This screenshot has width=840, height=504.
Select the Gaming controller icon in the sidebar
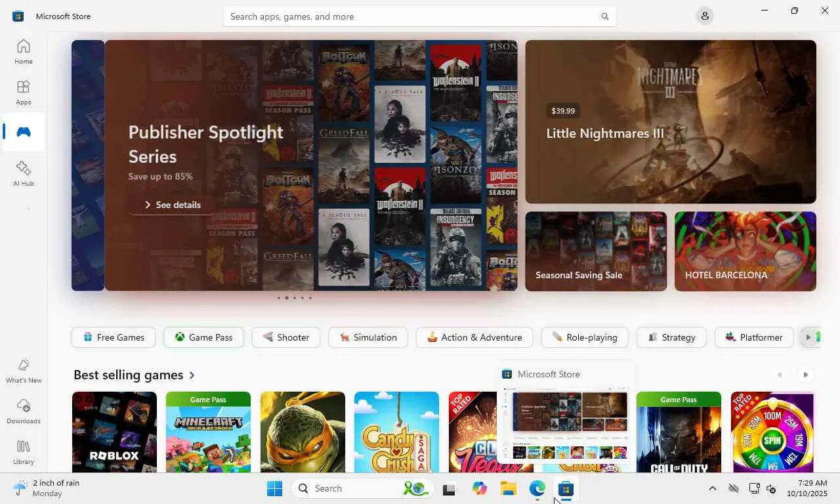pyautogui.click(x=24, y=132)
